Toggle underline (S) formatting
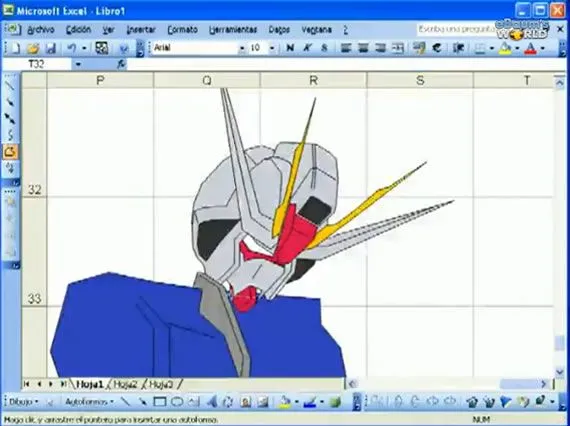570x426 pixels. tap(324, 48)
